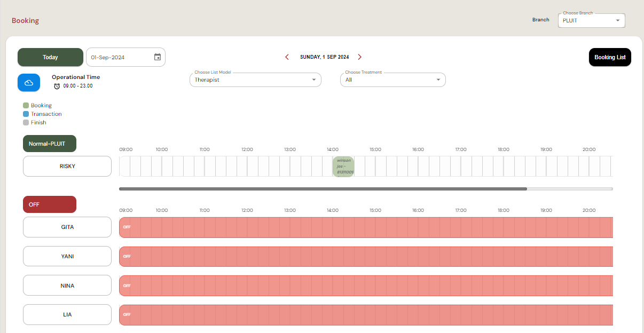Click the blue Transaction legend swatch

26,114
